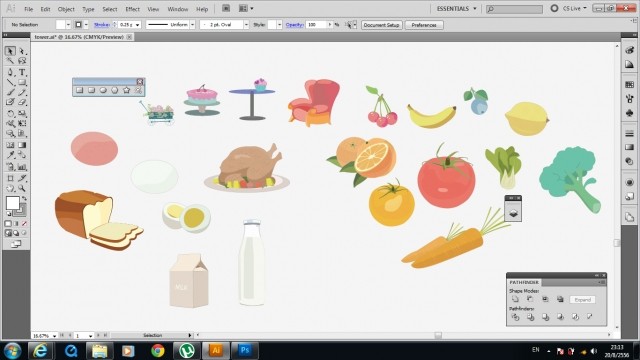The image size is (640, 360).
Task: Click the help search field
Action: point(514,9)
